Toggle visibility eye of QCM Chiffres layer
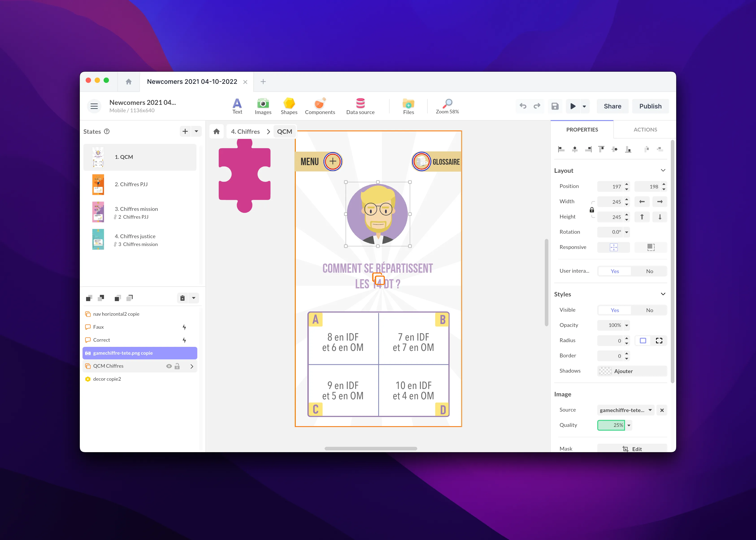 click(169, 366)
